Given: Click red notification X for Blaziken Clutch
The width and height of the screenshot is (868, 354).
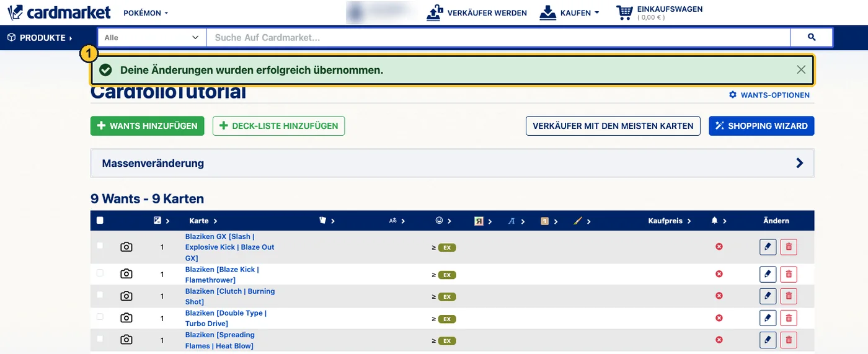Looking at the screenshot, I should coord(719,296).
